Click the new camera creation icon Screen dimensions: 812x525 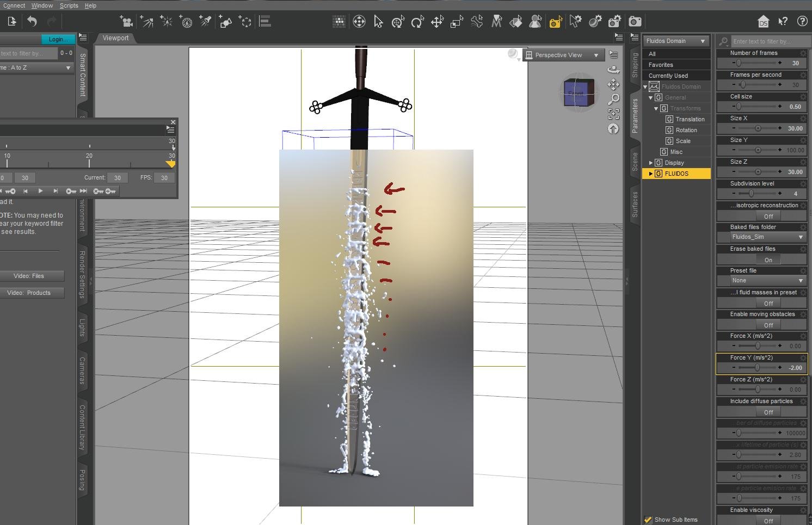tap(127, 22)
